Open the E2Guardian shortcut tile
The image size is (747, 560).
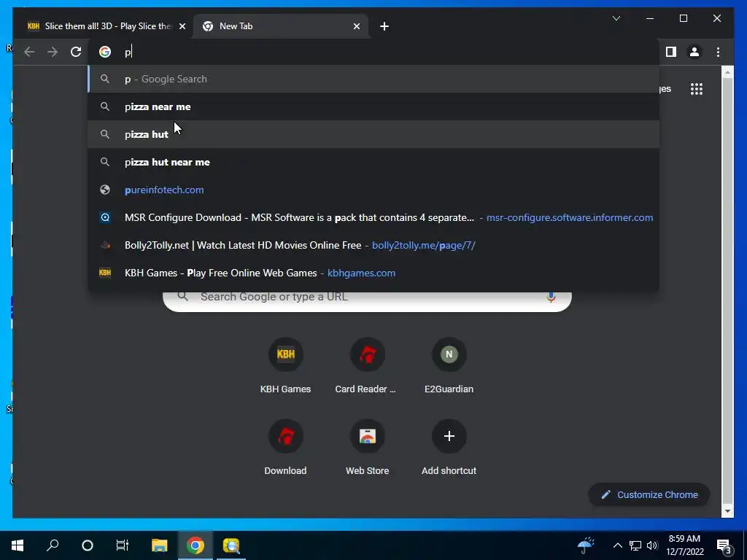[449, 365]
